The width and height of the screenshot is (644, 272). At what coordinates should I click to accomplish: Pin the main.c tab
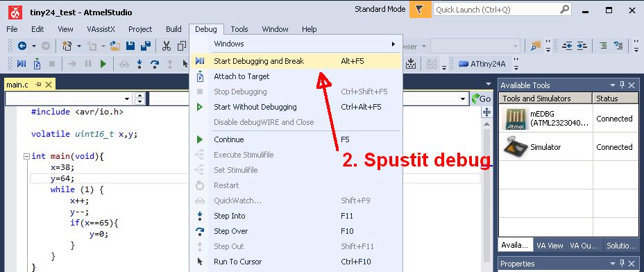pyautogui.click(x=39, y=85)
